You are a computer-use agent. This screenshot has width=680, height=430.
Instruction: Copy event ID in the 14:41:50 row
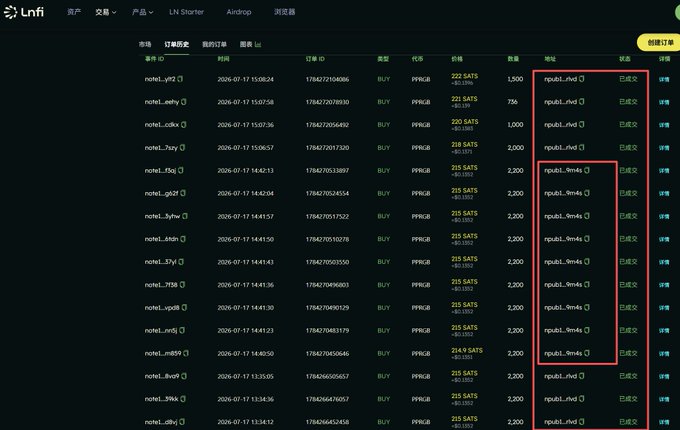point(183,239)
